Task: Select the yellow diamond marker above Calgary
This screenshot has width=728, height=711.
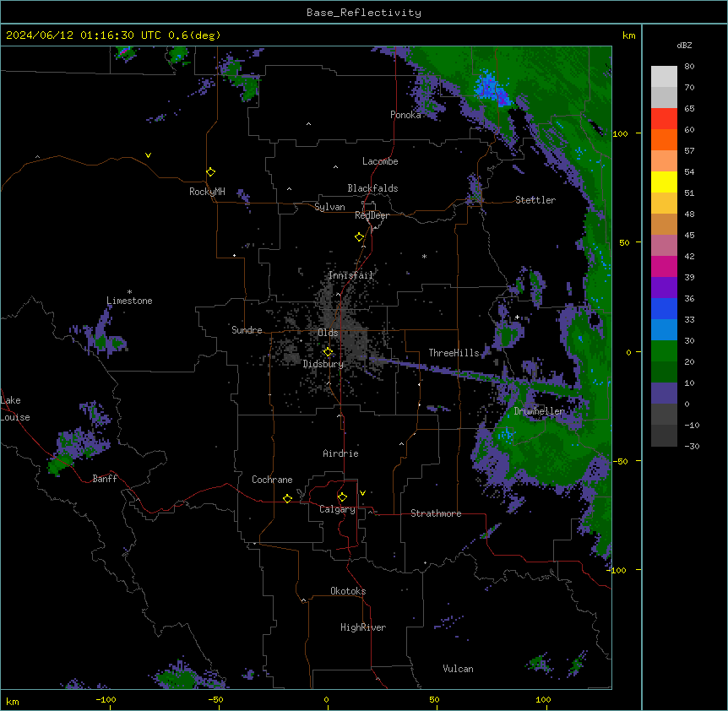Action: (x=342, y=497)
